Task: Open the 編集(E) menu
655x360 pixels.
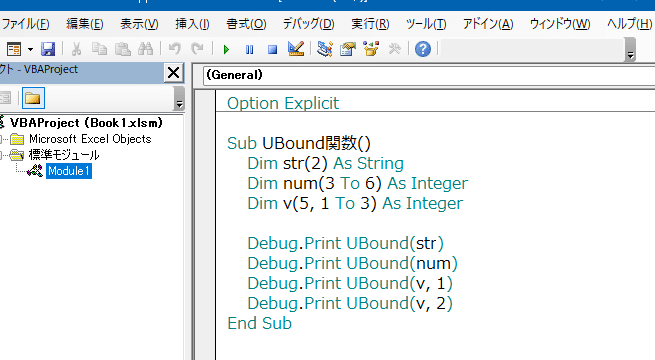Action: [85, 24]
